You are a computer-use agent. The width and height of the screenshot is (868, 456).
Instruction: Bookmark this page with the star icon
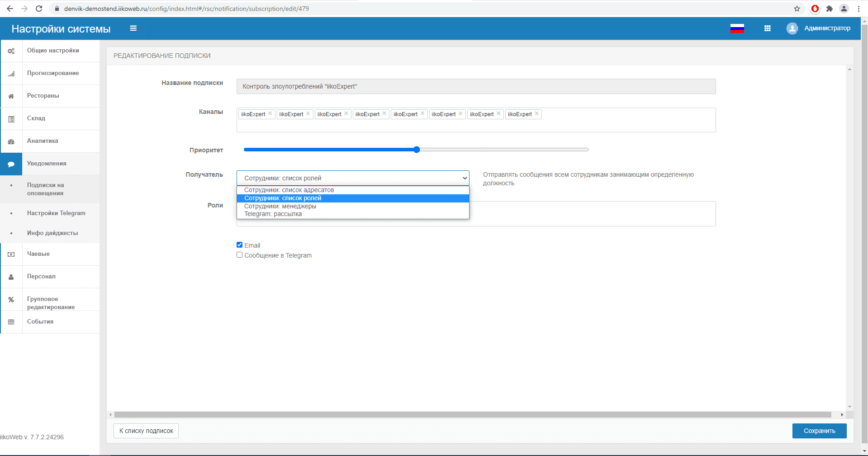(797, 9)
